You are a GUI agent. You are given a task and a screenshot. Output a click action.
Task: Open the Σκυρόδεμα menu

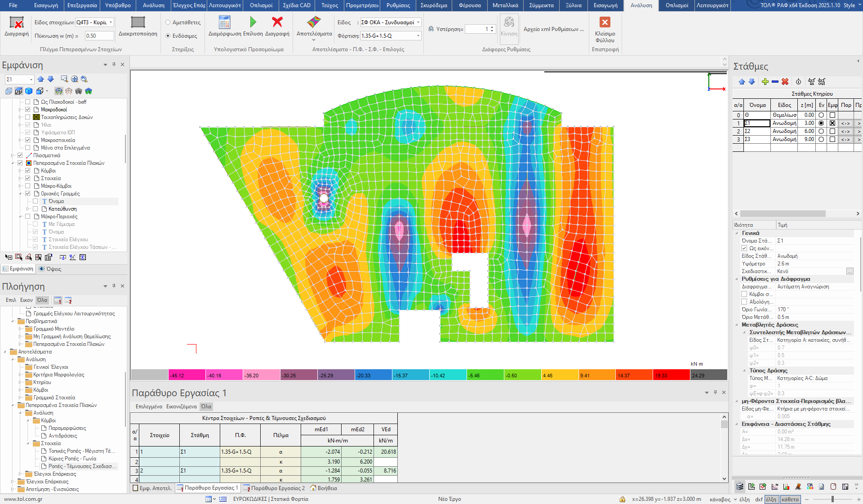tap(433, 5)
